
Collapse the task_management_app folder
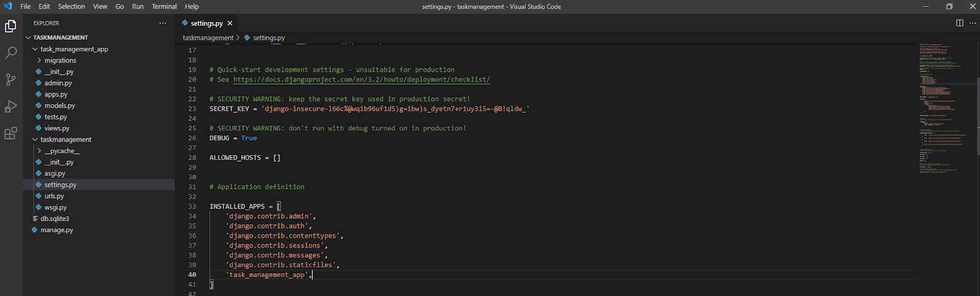[x=35, y=49]
